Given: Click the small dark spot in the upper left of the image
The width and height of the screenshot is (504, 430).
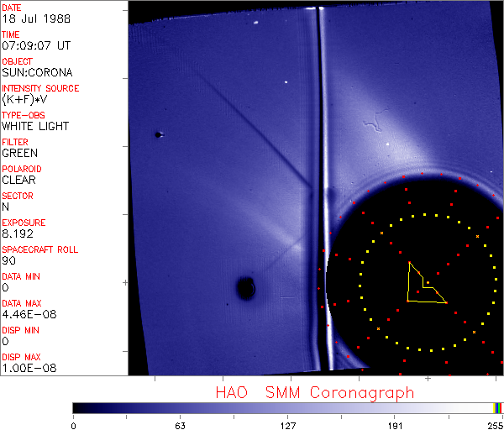Looking at the screenshot, I should coord(158,134).
